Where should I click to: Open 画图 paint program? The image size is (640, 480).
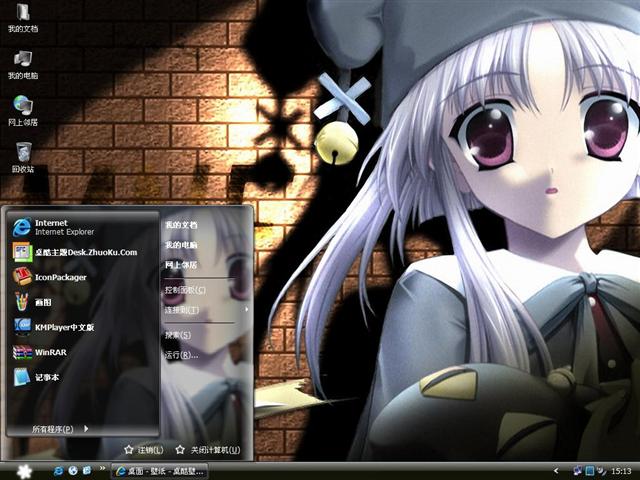pos(82,302)
